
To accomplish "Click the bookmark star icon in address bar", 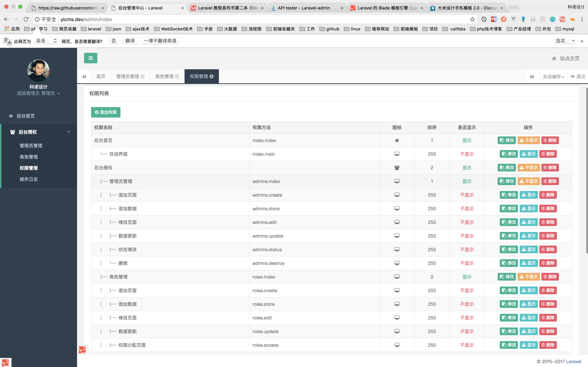I will pyautogui.click(x=472, y=19).
